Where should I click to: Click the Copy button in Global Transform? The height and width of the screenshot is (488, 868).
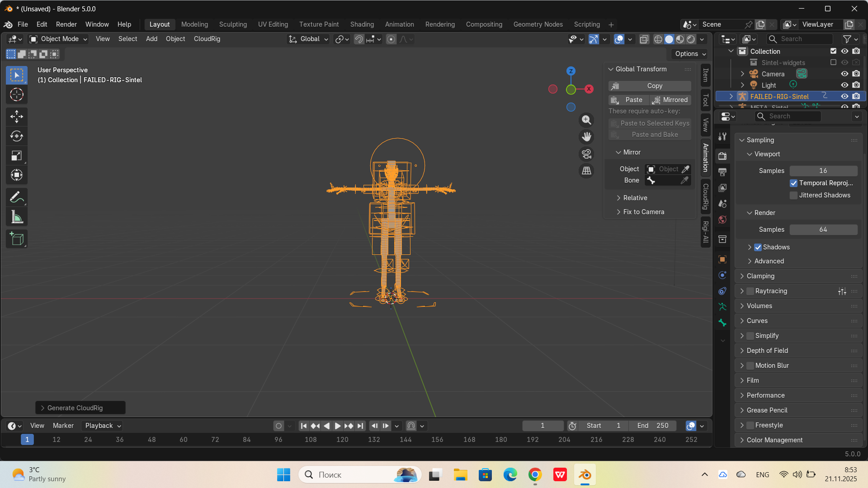(650, 86)
